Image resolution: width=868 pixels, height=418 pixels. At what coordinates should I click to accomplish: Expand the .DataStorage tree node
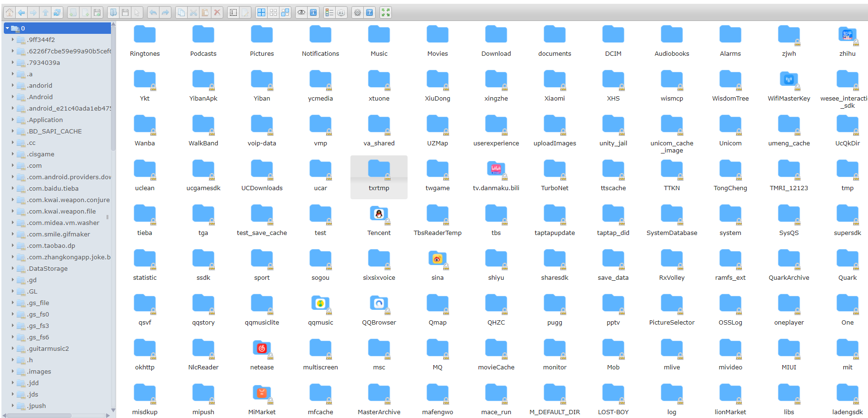pos(13,268)
